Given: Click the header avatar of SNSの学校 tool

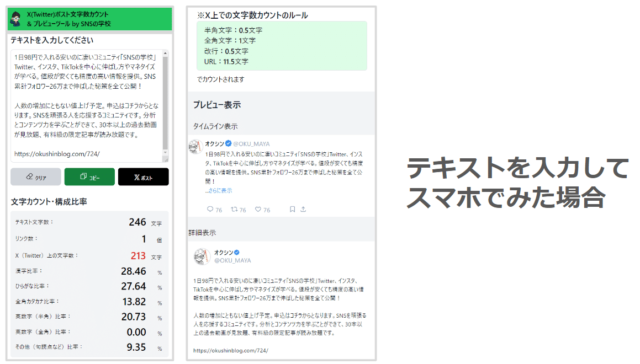Looking at the screenshot, I should click(x=16, y=19).
